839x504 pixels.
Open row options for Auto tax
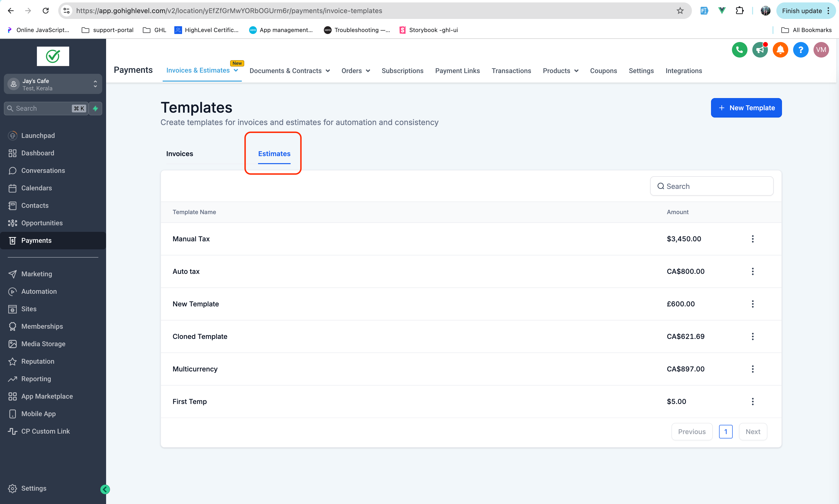752,271
